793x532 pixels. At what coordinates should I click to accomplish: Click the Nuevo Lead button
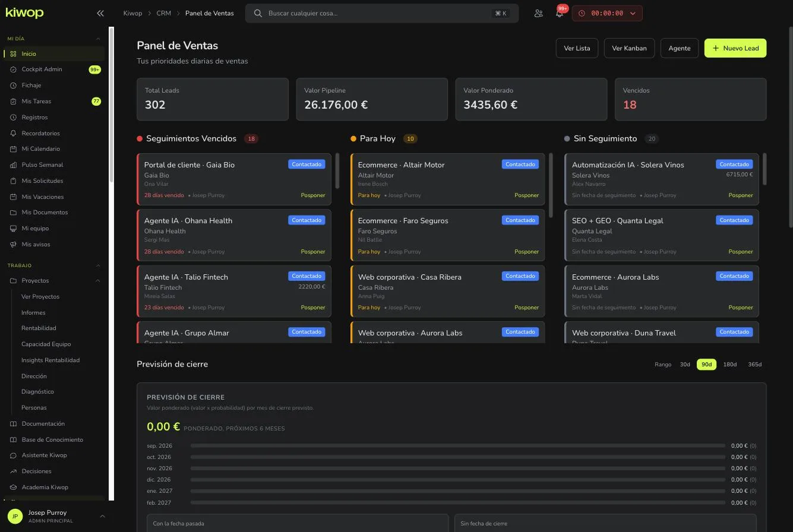click(735, 48)
